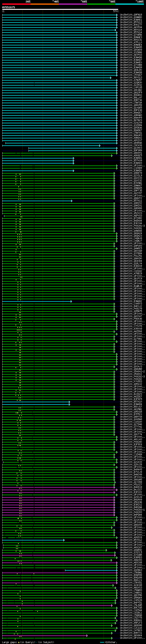Click the cyan alignment bar for UniRef100_Q1ENG3
Viewport: 146px width, 644px height.
91,570
